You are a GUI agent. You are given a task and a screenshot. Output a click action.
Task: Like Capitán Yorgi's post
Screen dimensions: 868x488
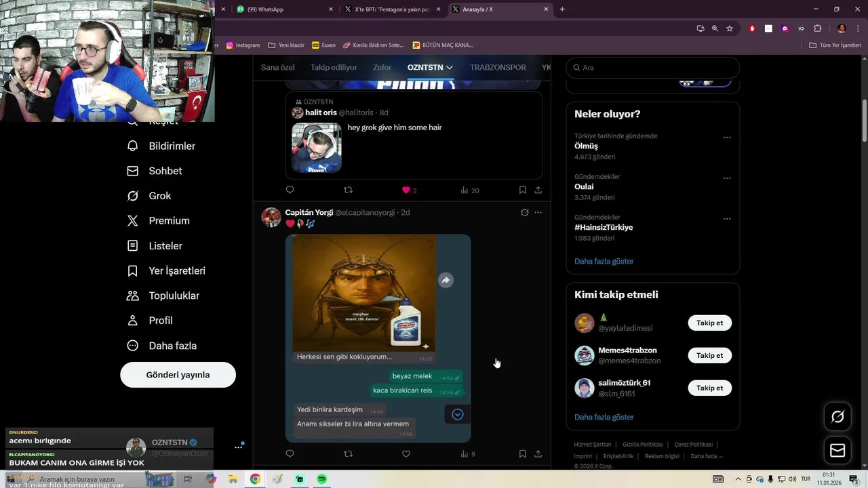[406, 454]
